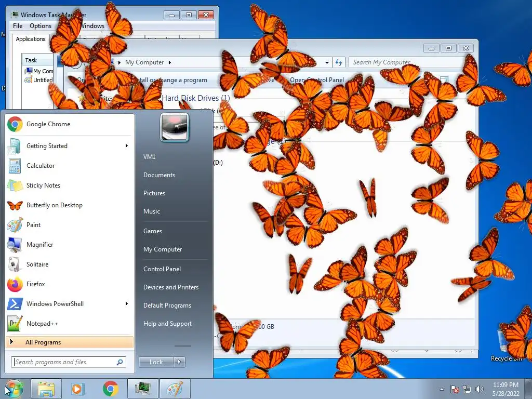Launch Firefox from Start menu

click(70, 284)
